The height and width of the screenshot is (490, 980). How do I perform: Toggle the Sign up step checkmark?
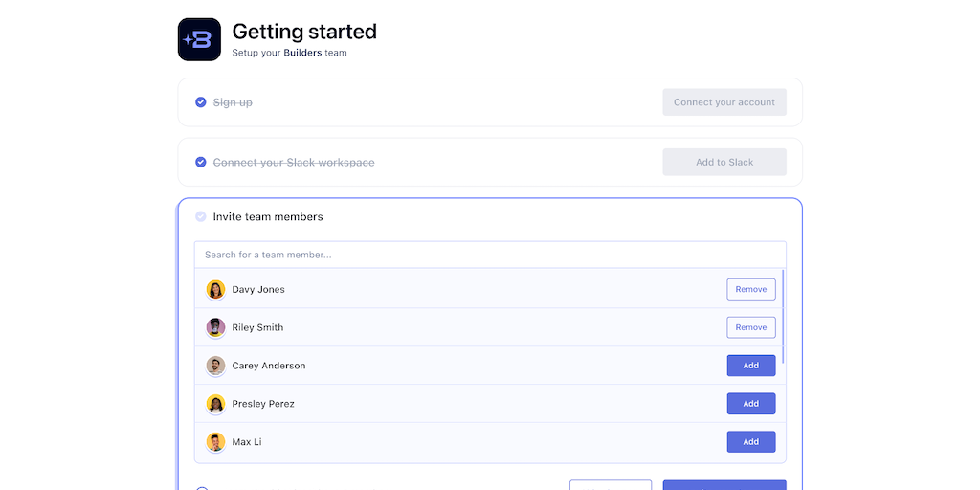(x=201, y=102)
